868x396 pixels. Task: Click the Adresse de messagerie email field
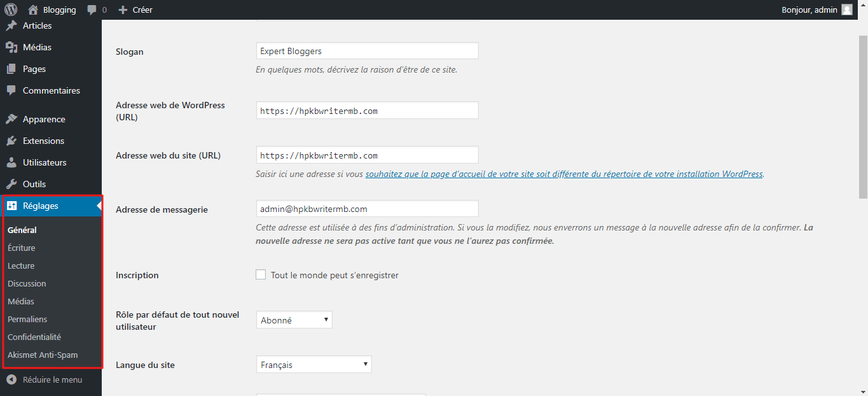(367, 208)
